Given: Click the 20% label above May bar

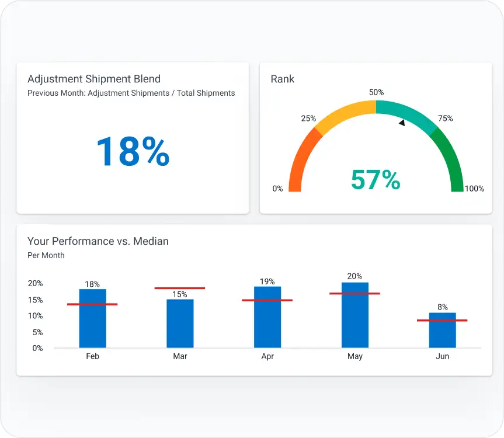Looking at the screenshot, I should tap(354, 276).
